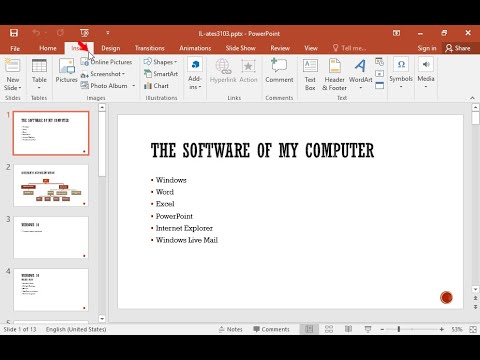The height and width of the screenshot is (360, 480).
Task: Click the Sign in link
Action: 427,48
